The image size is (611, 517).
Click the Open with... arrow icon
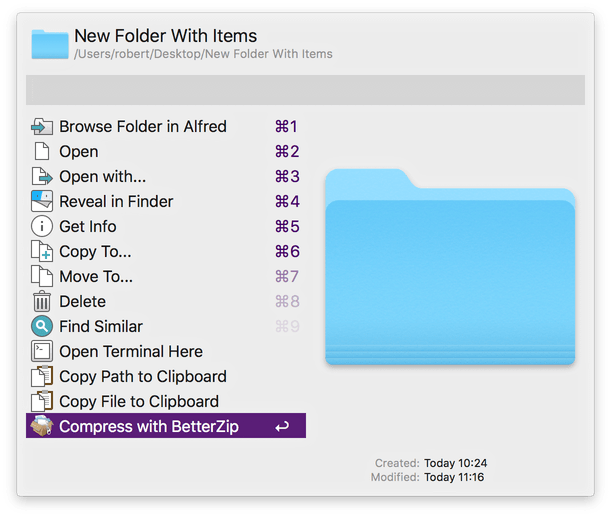point(42,177)
